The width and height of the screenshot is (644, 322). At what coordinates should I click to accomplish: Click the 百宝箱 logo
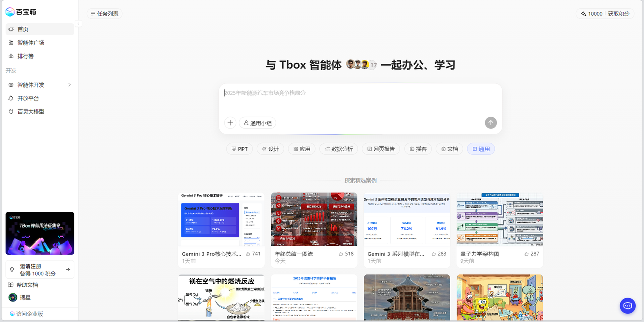[21, 12]
